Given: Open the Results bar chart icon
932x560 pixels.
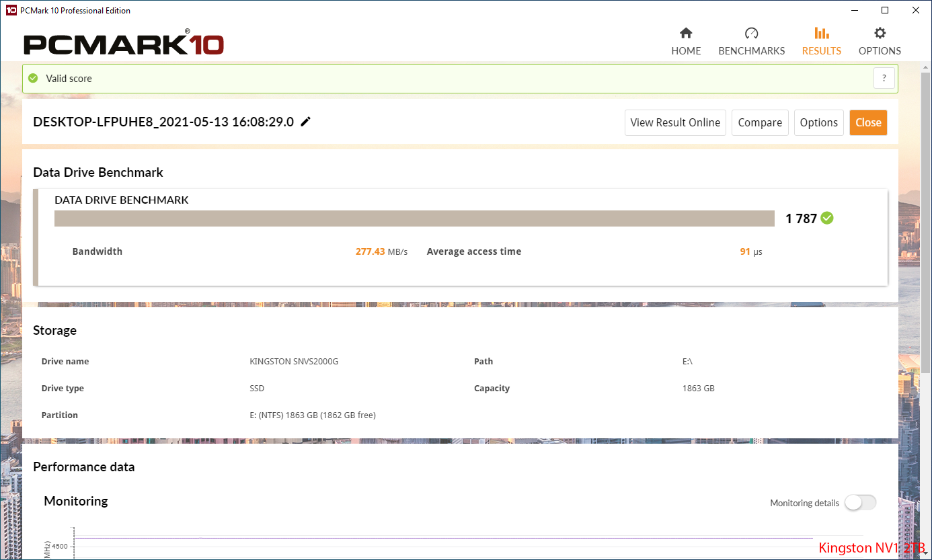Looking at the screenshot, I should click(x=821, y=33).
